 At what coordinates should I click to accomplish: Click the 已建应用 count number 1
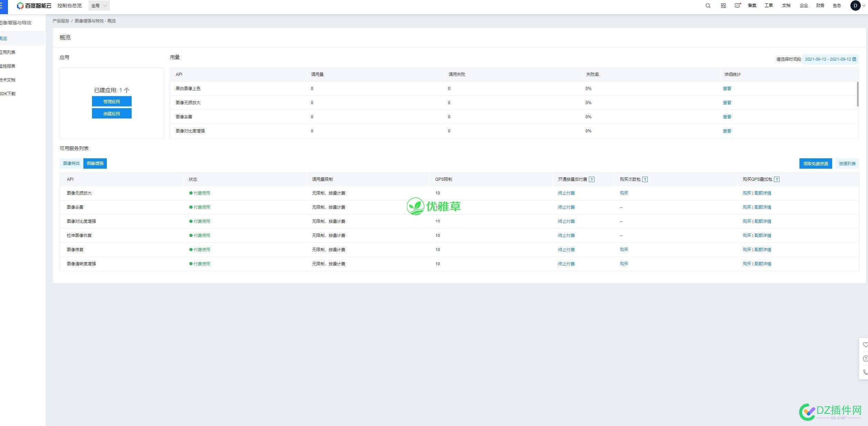[121, 90]
